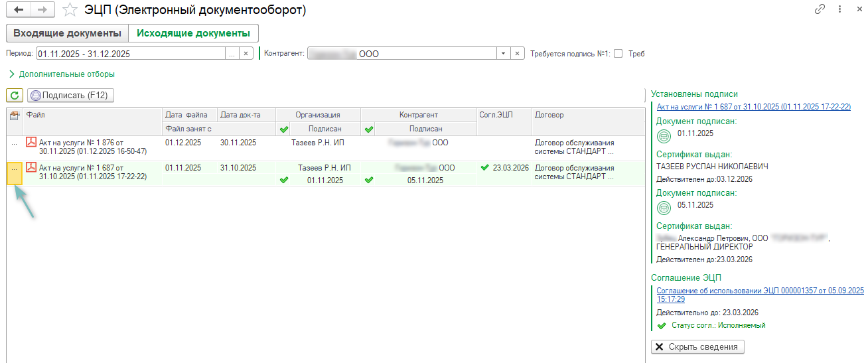Screen dimensions: 868x363
Task: Open Контрагент dropdown list
Action: [503, 54]
